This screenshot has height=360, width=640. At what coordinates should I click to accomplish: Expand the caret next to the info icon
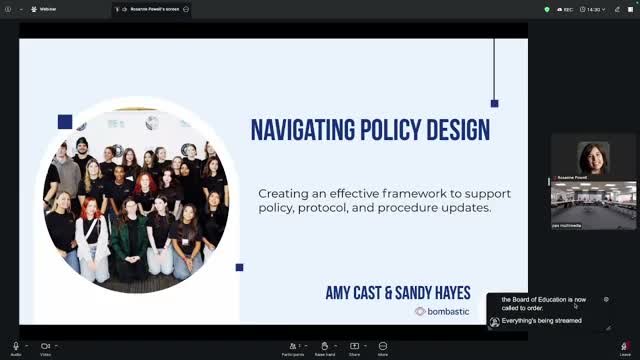(21, 9)
